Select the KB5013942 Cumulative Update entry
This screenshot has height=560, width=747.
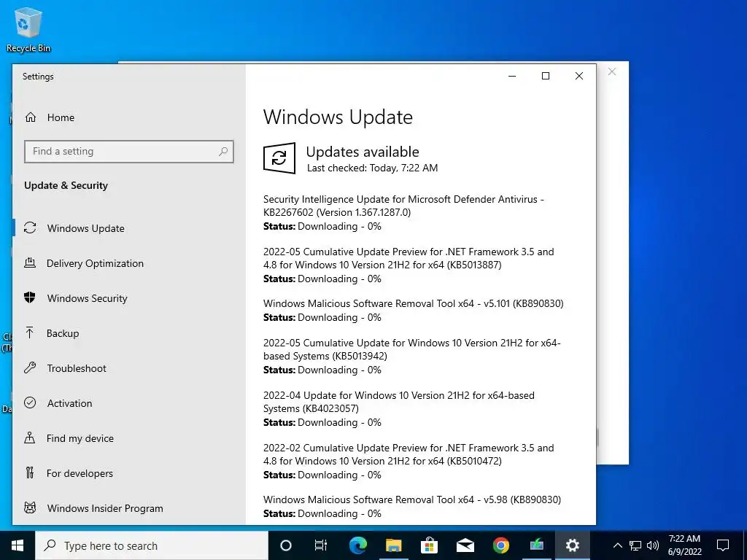point(412,356)
